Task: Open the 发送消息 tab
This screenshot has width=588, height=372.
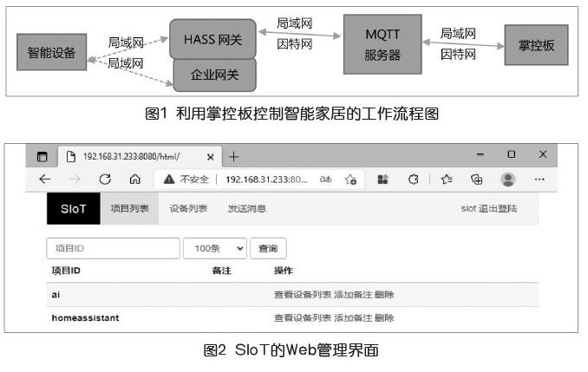Action: (x=246, y=209)
